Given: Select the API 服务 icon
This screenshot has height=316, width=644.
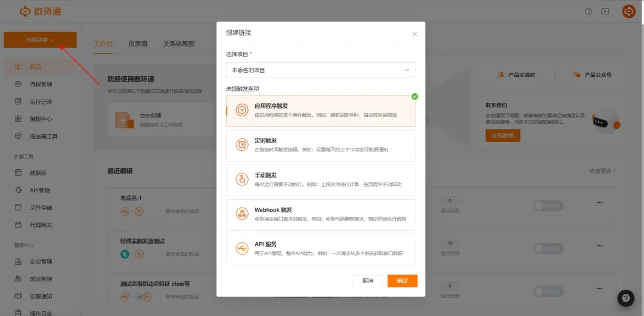Looking at the screenshot, I should pos(242,249).
